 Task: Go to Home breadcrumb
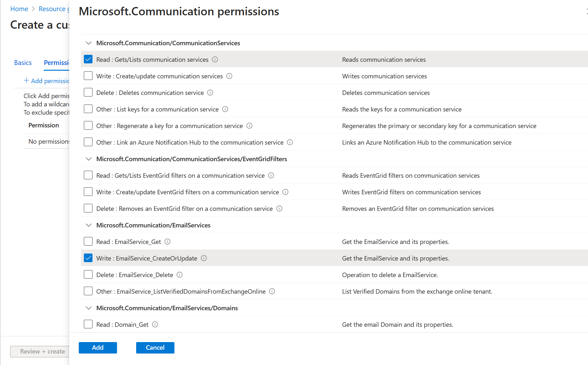[x=19, y=9]
